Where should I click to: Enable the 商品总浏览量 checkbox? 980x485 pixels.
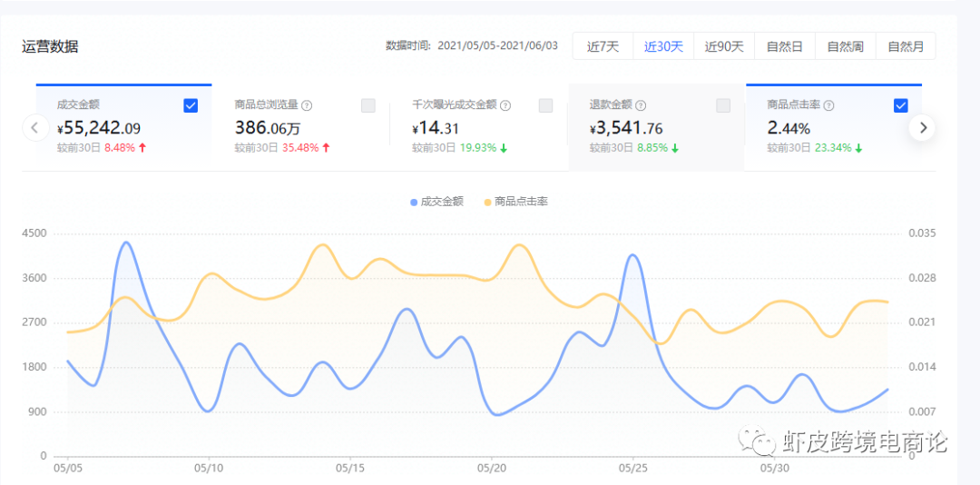tap(368, 105)
